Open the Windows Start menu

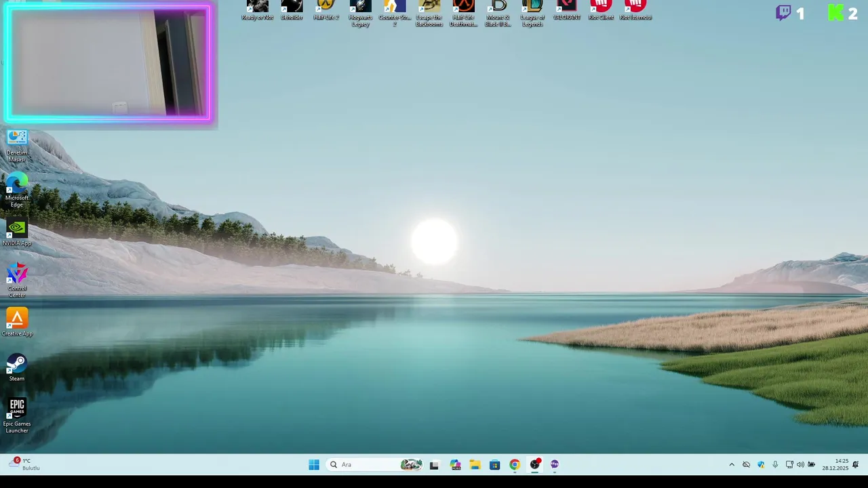point(314,464)
